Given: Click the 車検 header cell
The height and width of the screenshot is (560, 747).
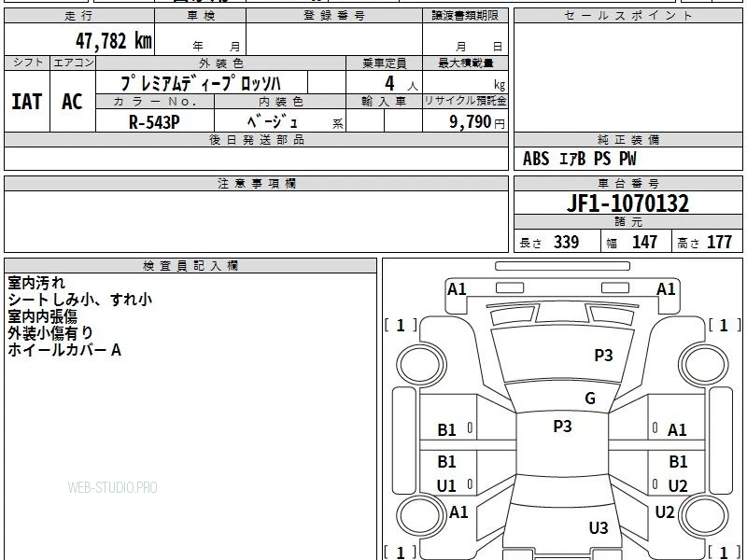Looking at the screenshot, I should tap(201, 16).
